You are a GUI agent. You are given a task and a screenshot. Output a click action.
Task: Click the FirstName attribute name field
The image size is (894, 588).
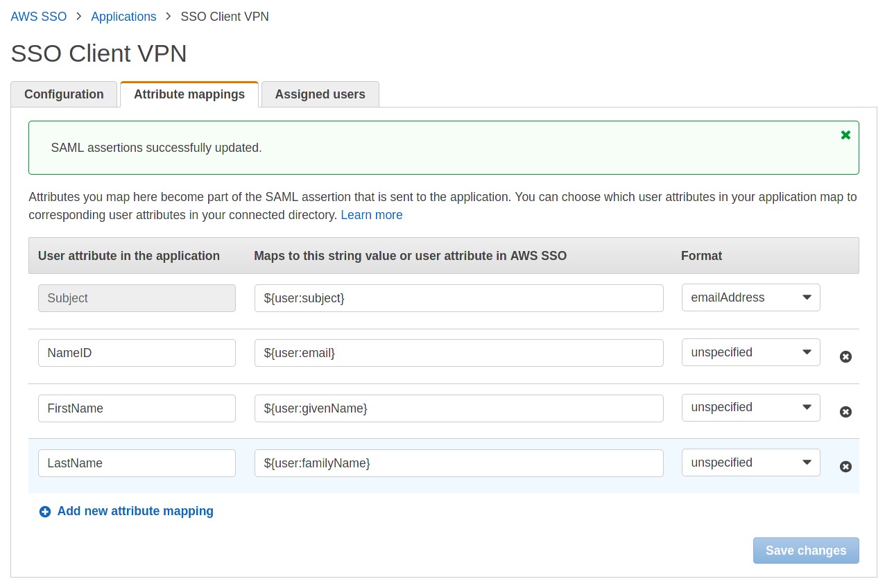tap(137, 408)
